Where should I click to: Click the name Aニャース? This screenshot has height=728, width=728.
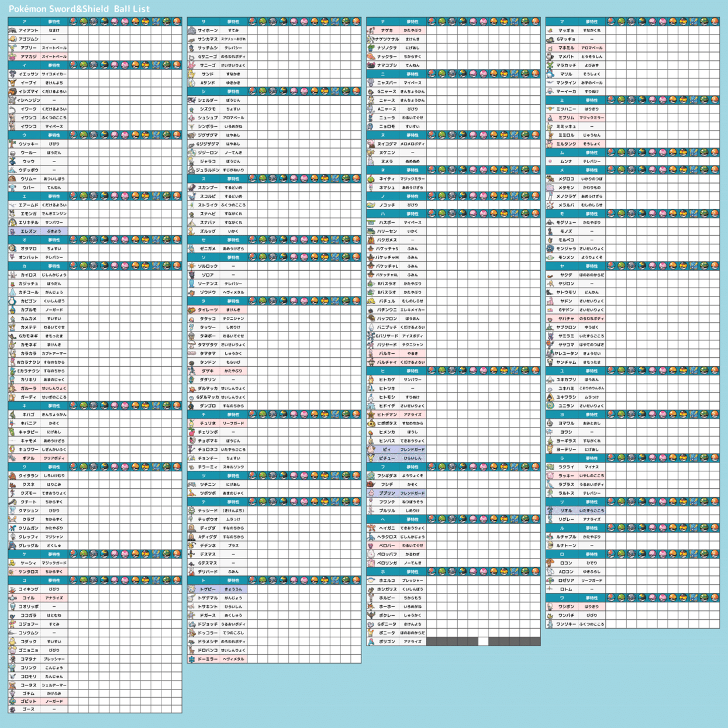(x=387, y=109)
